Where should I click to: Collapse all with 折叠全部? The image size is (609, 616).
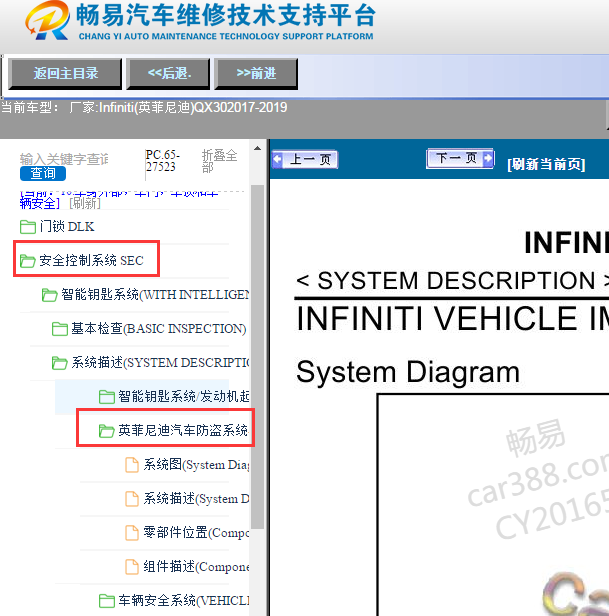219,161
